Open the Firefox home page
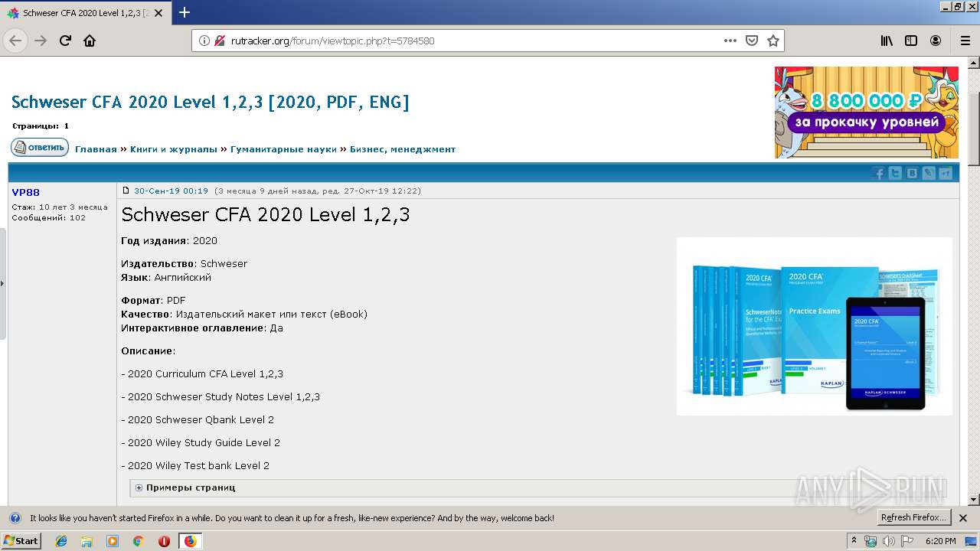The width and height of the screenshot is (980, 551). coord(90,41)
